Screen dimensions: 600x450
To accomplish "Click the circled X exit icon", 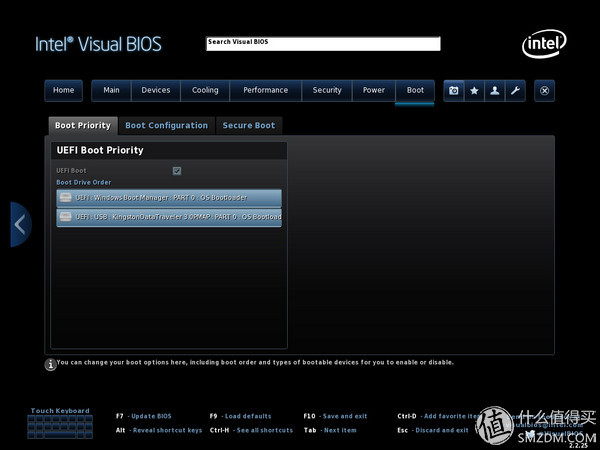I will (x=544, y=91).
